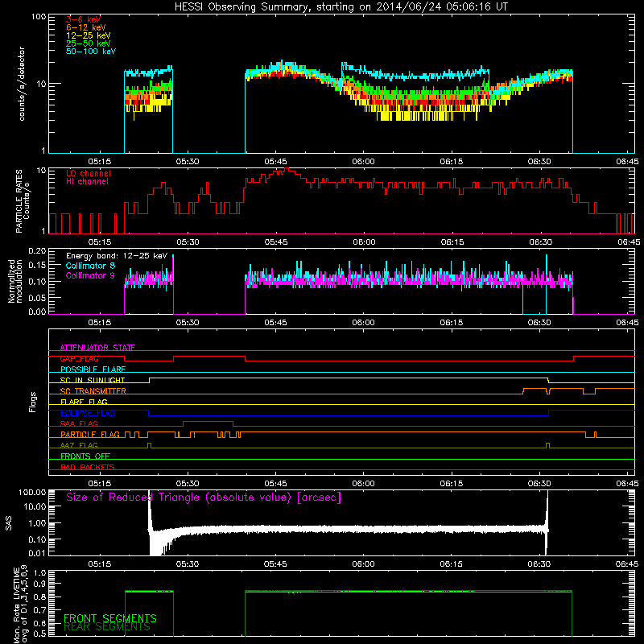
Task: Select the Collimator 9 legend label
Action: point(90,275)
